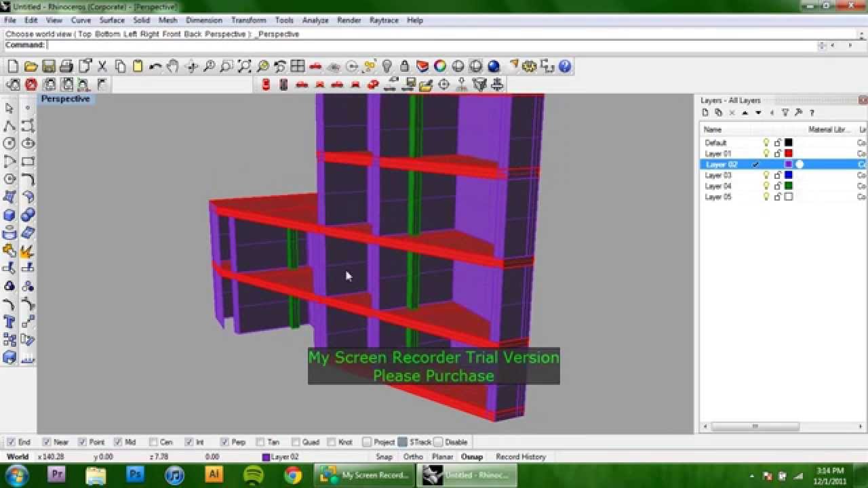Screen dimensions: 868x488
Task: Open the Transform menu
Action: click(248, 20)
